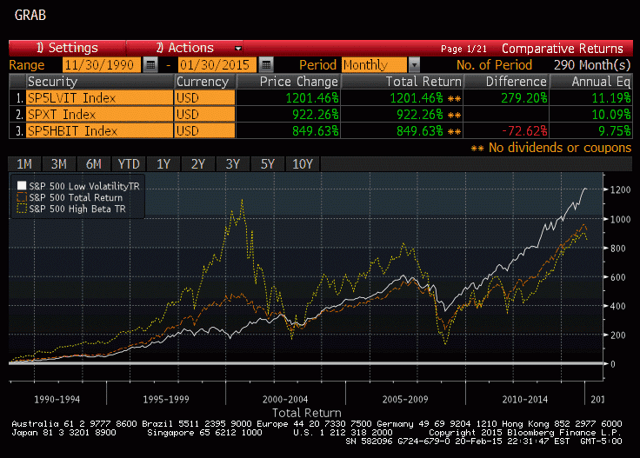Select the 10Y time range tab
Viewport: 640px width, 458px height.
pyautogui.click(x=302, y=164)
